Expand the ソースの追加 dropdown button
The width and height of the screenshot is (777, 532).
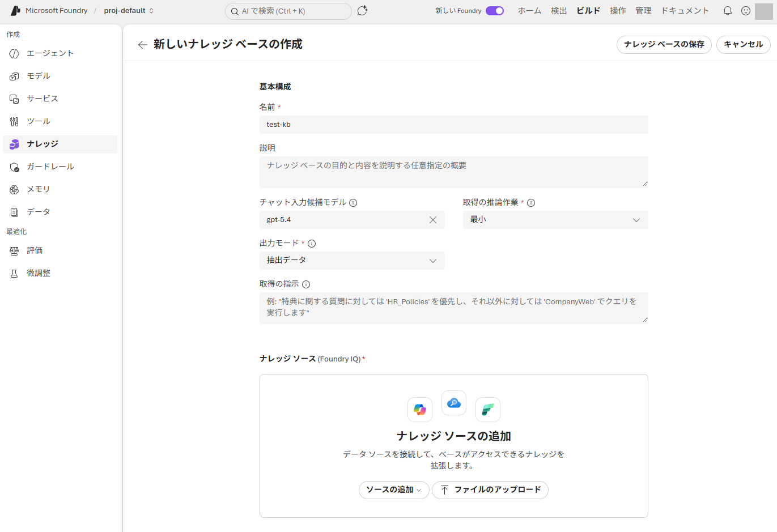394,490
